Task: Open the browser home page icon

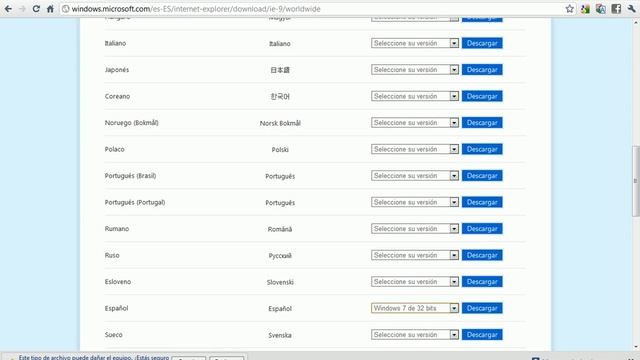Action: pyautogui.click(x=50, y=9)
